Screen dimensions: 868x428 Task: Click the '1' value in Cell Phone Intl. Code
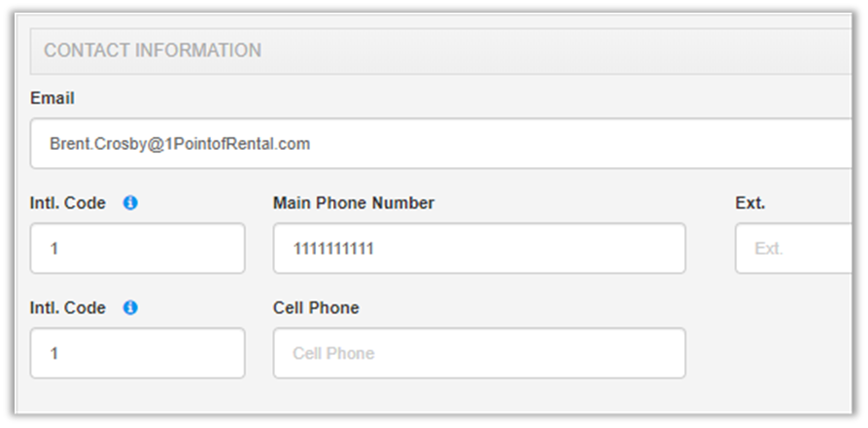tap(54, 353)
